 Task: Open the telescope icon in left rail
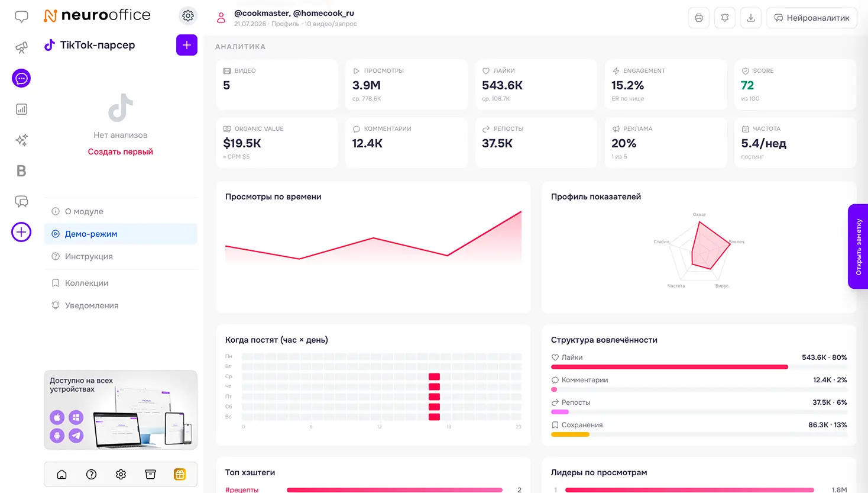21,47
